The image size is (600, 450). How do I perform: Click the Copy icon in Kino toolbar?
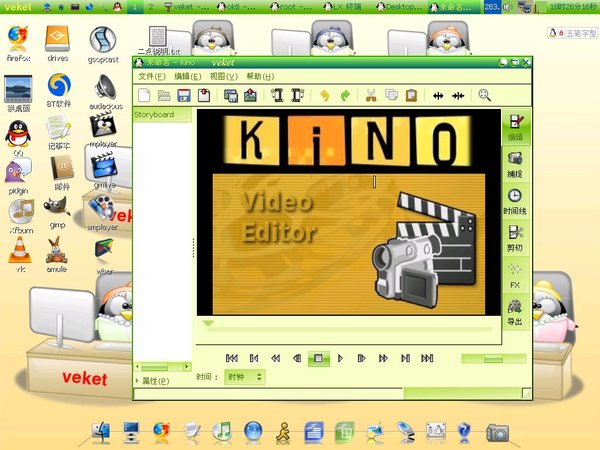391,95
